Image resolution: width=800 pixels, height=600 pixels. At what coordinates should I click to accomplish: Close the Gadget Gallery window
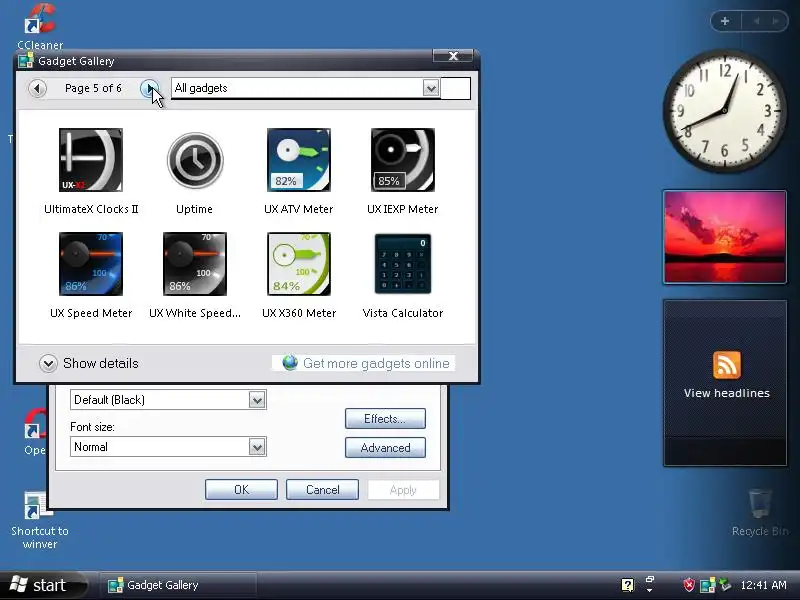coord(453,56)
